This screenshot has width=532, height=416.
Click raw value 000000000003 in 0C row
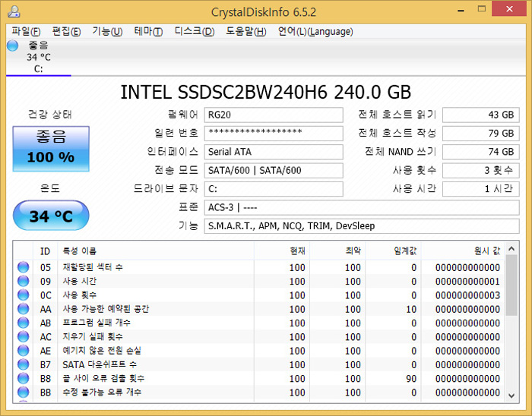(467, 295)
